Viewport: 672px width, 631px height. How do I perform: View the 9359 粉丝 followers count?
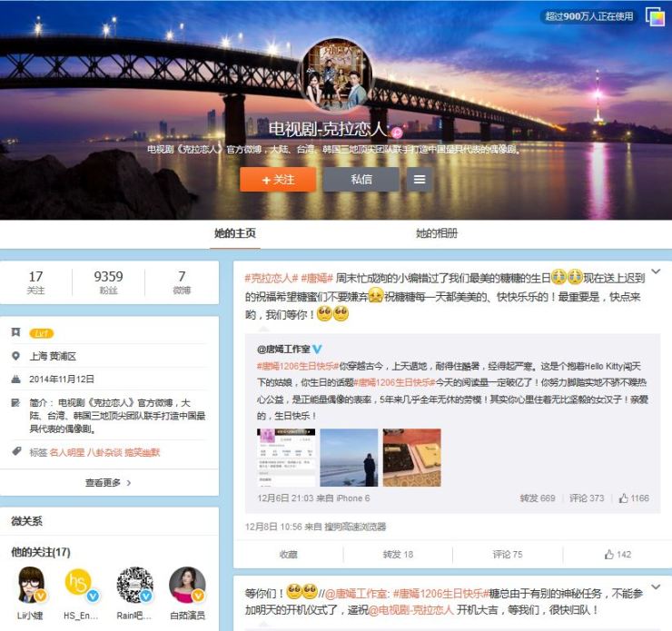(108, 282)
